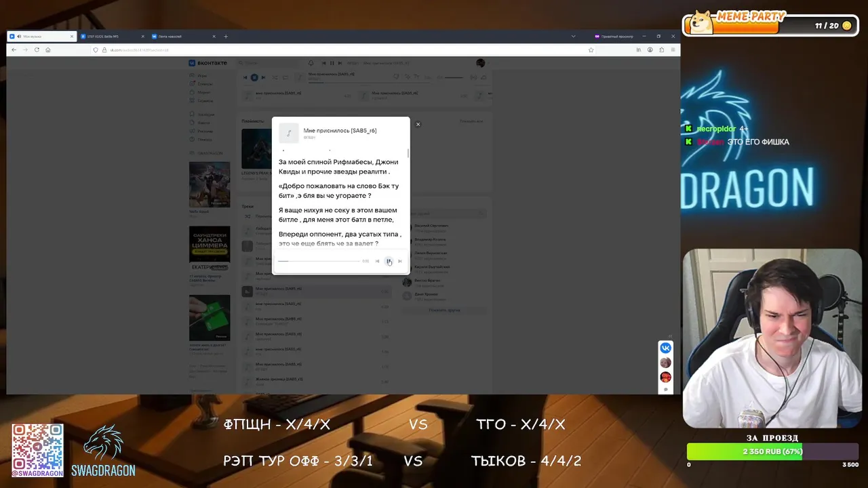Click the VK icon in stream side widget
868x488 pixels.
click(x=666, y=348)
